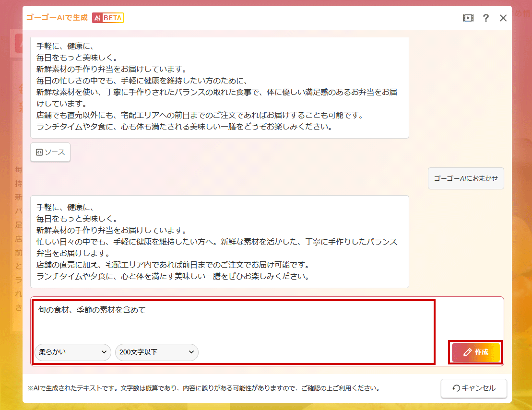The width and height of the screenshot is (532, 410).
Task: Select the ゴーゴーAIにおまかせ message chip
Action: tap(466, 178)
